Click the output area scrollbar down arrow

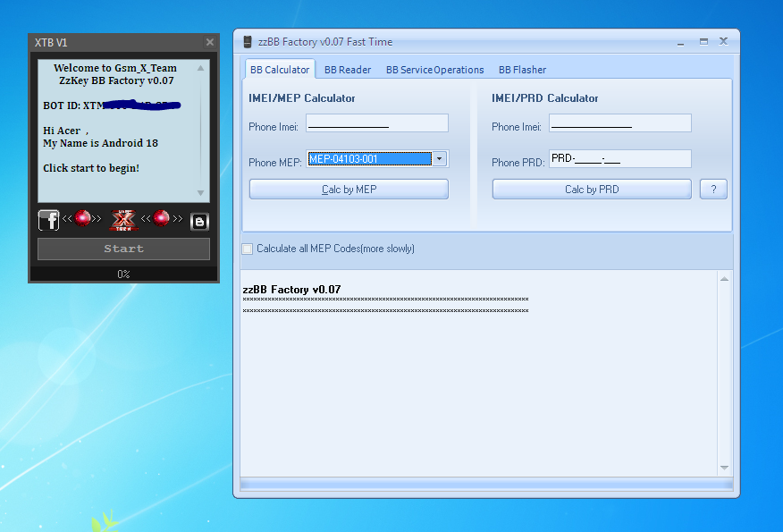(x=724, y=467)
